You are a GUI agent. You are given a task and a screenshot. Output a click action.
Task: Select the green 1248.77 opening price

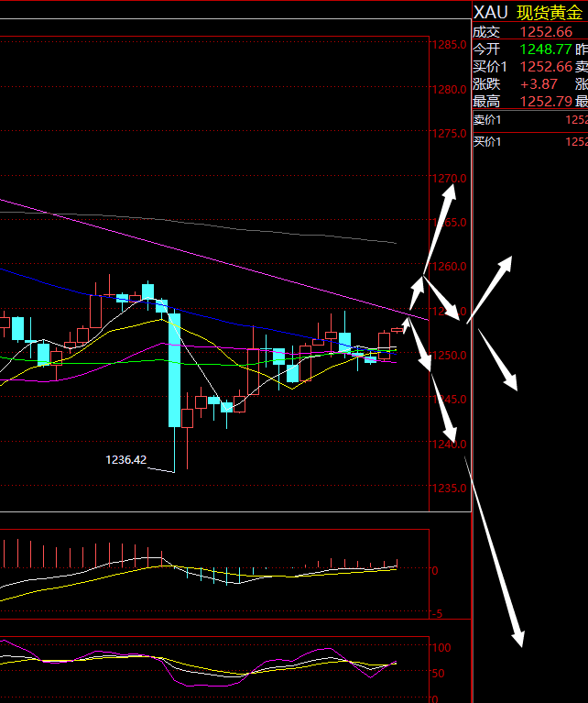[x=546, y=49]
